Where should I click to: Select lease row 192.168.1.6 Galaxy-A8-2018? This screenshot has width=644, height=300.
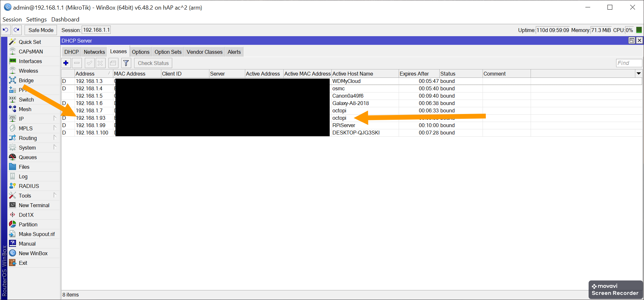pyautogui.click(x=352, y=103)
